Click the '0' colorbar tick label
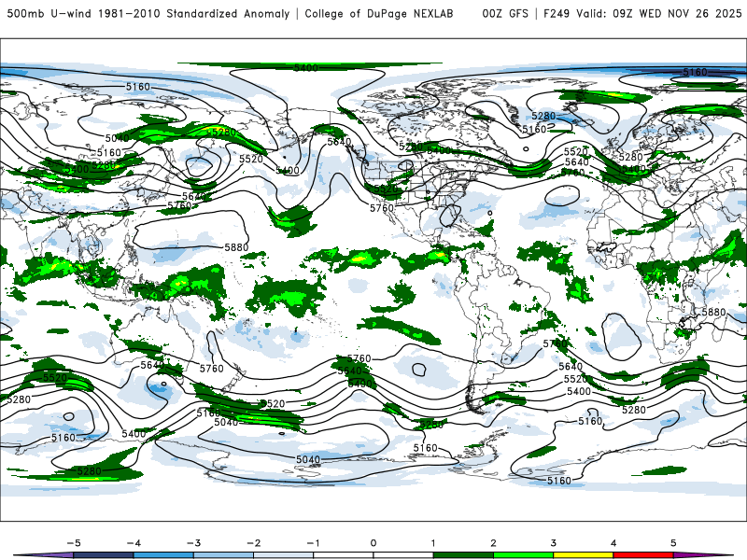Image resolution: width=747 pixels, height=560 pixels. (x=373, y=543)
